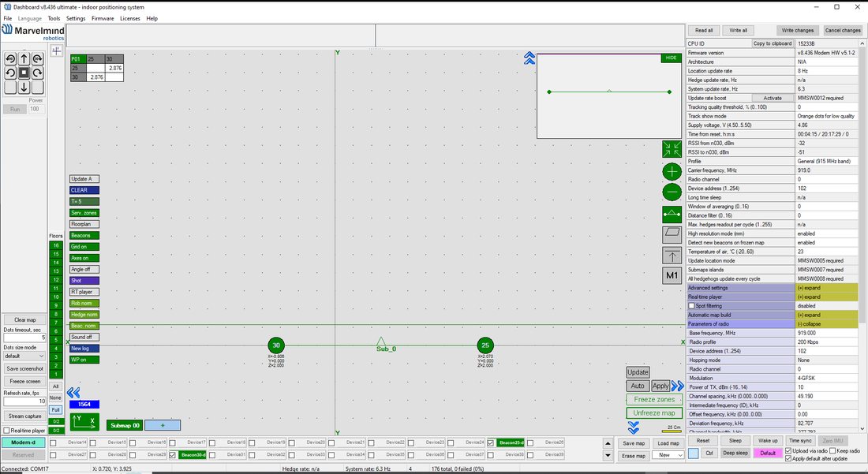The image size is (868, 474).
Task: Click the pink Default button
Action: pyautogui.click(x=767, y=453)
